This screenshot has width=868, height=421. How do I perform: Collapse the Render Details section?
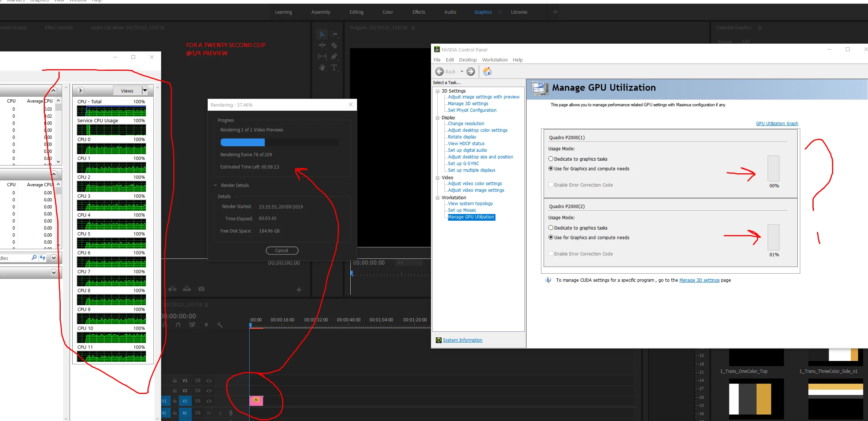click(216, 185)
